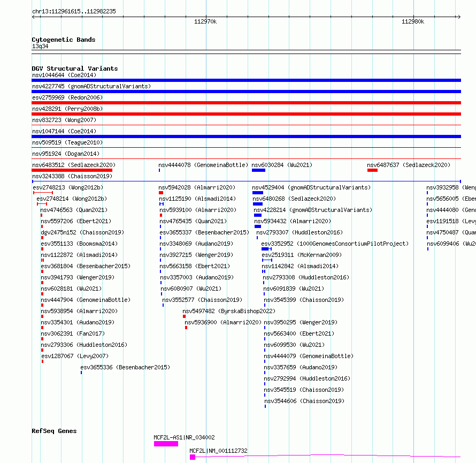Select nsv4228214 gnomADStructuralVariants label

click(313, 210)
